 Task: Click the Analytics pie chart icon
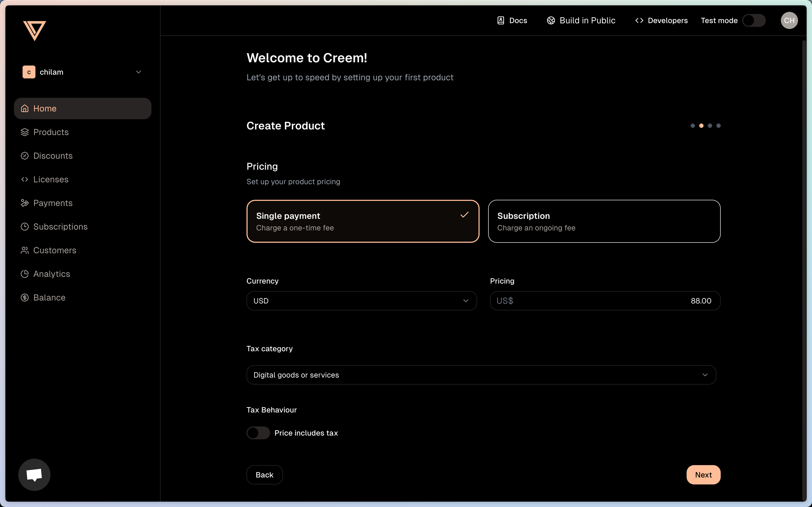(25, 274)
